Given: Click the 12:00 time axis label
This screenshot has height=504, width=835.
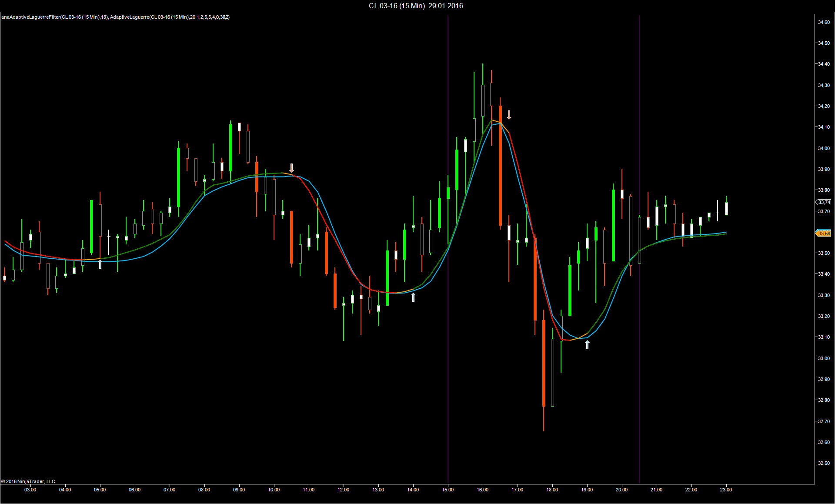Looking at the screenshot, I should 344,490.
